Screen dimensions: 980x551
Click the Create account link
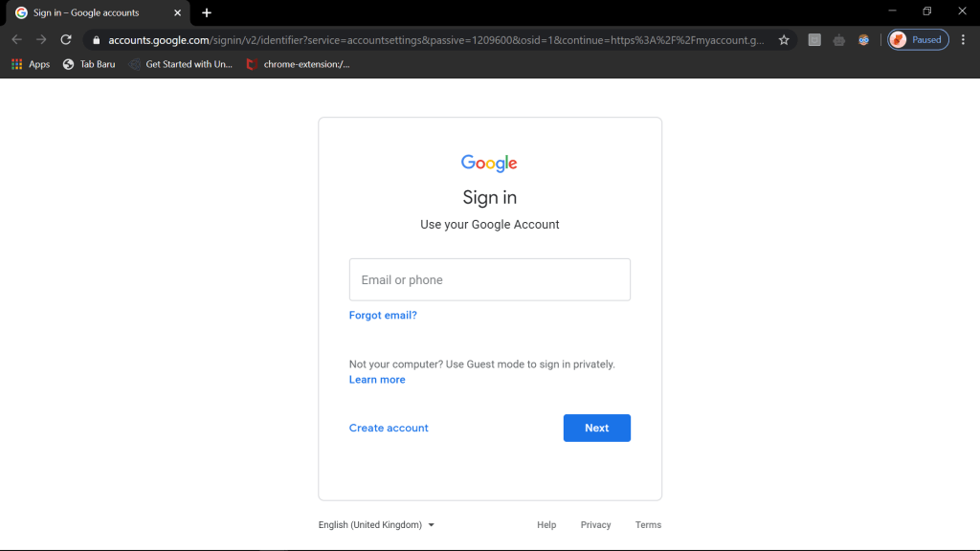389,428
